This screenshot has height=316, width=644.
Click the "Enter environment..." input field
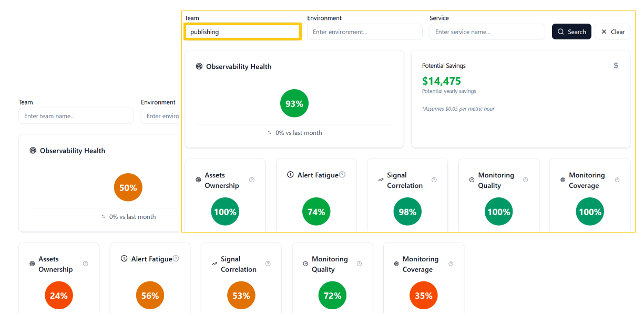point(365,32)
